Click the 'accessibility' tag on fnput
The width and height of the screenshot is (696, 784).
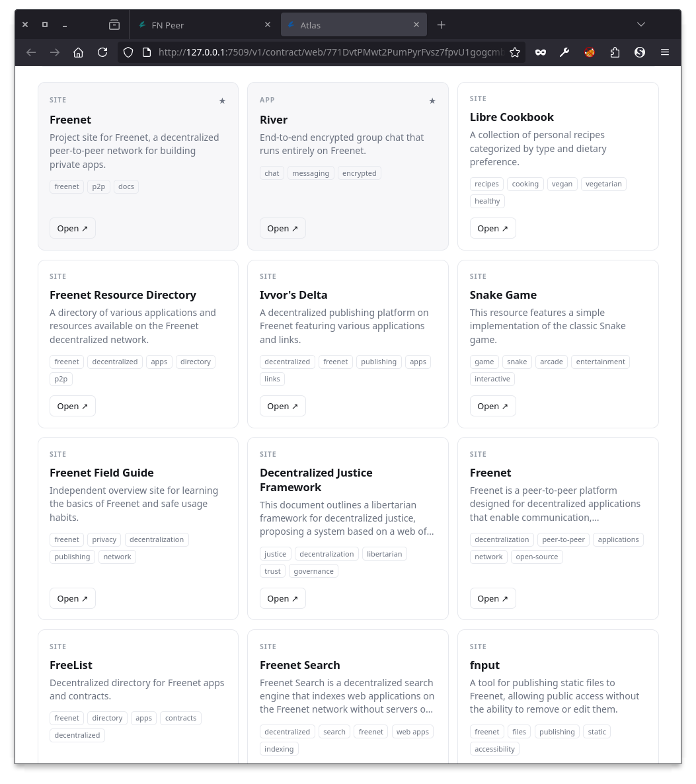click(x=494, y=749)
